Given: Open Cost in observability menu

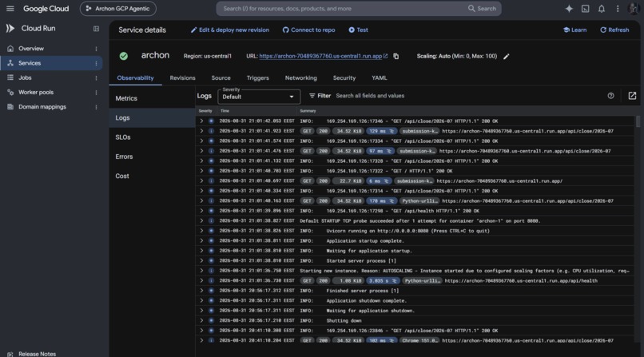Looking at the screenshot, I should click(x=122, y=176).
